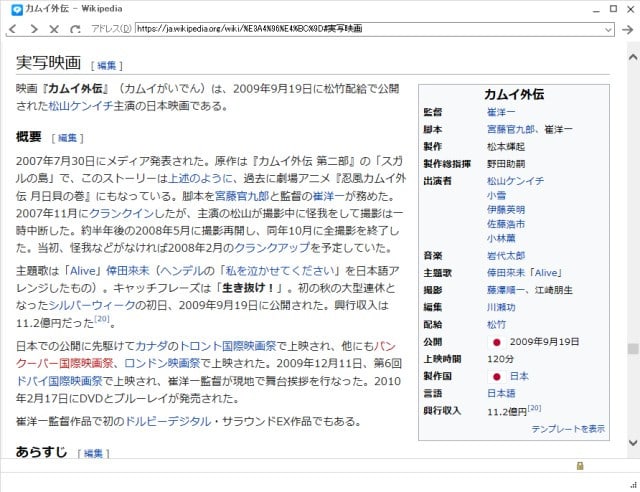Click the Japan flag icon next to 2009年9月19日
This screenshot has width=640, height=492.
(496, 342)
